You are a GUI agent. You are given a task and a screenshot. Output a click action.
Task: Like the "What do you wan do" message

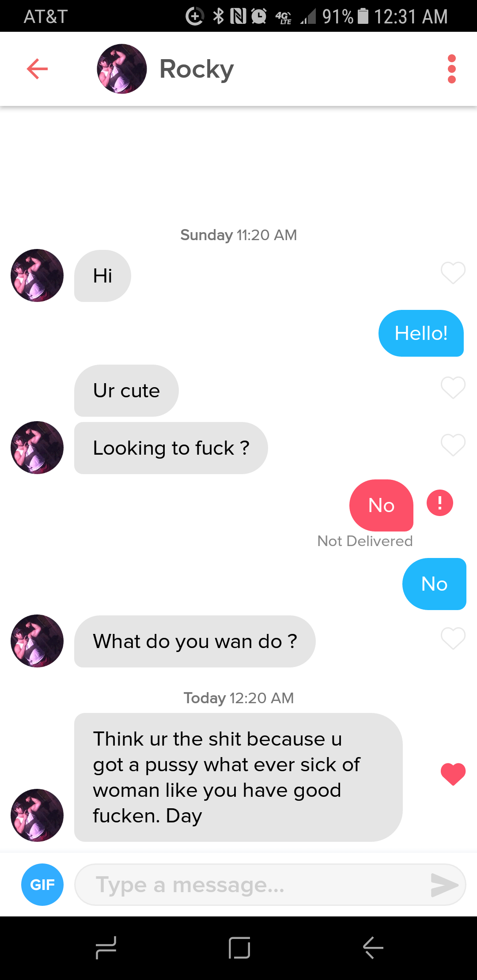click(x=453, y=638)
